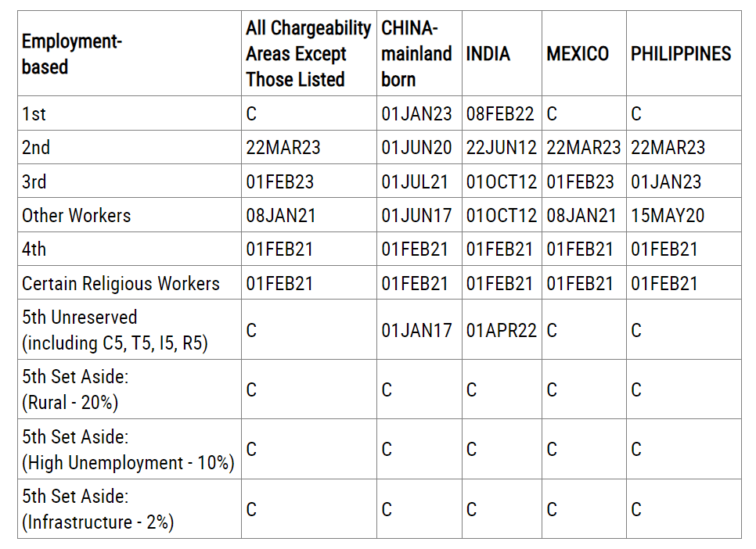Select 'Certain Religious Workers' row label
Viewport: 756px width, 549px height.
[x=121, y=283]
